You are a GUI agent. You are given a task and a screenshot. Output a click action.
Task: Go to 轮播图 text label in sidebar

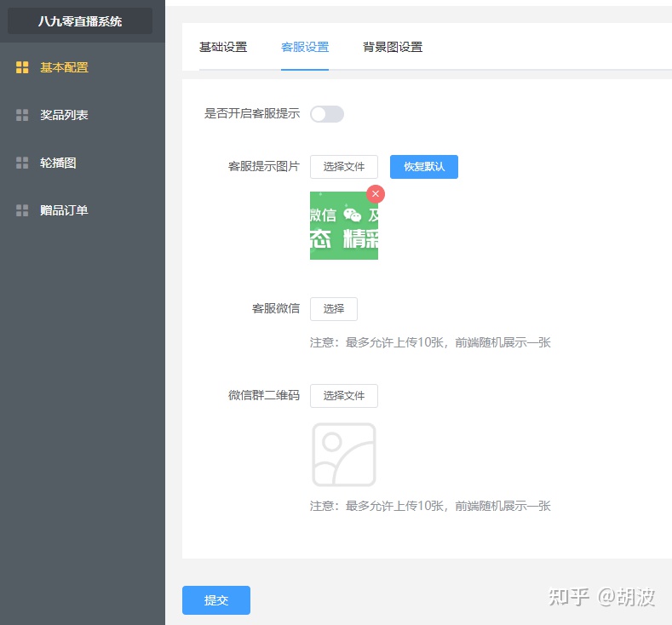tap(58, 163)
